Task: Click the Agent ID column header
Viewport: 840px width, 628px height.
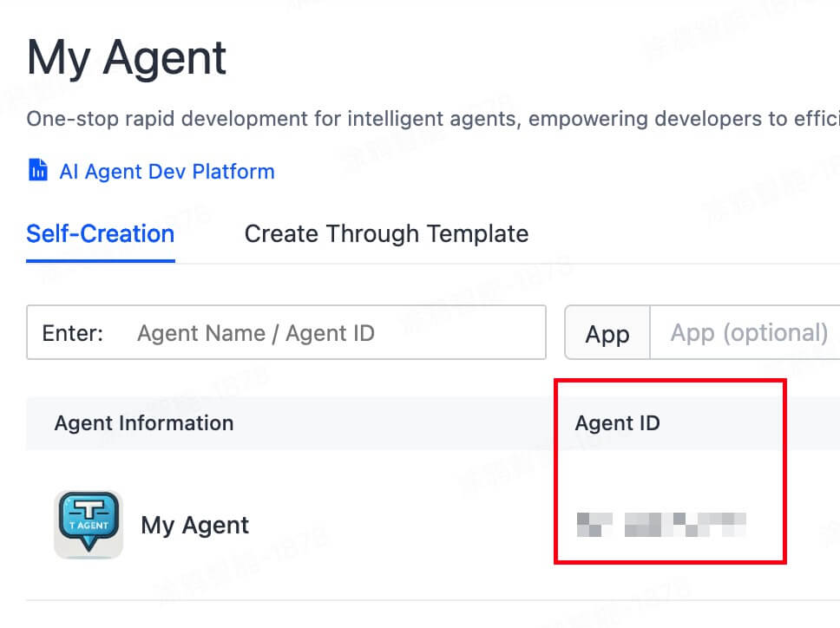Action: point(617,423)
